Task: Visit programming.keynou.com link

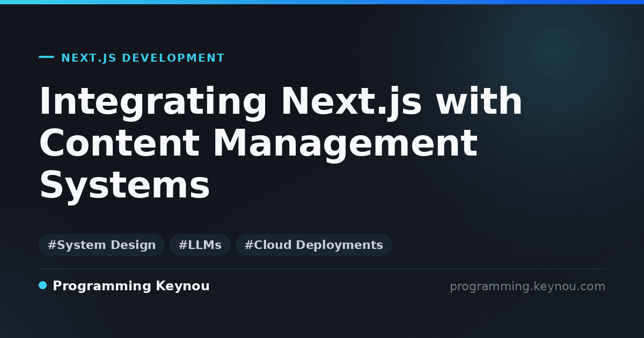Action: click(x=528, y=286)
